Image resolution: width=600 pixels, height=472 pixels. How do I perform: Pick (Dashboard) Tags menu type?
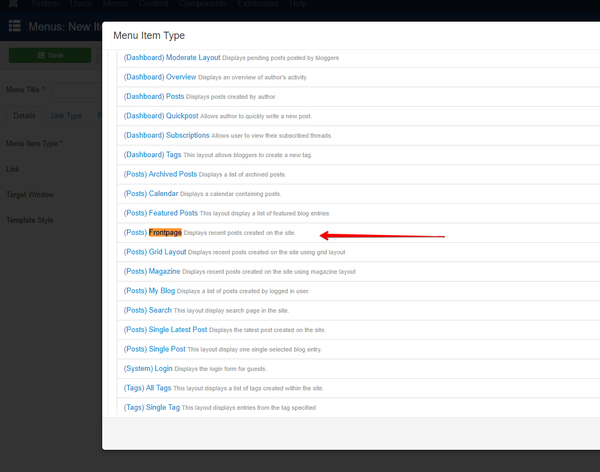[152, 155]
